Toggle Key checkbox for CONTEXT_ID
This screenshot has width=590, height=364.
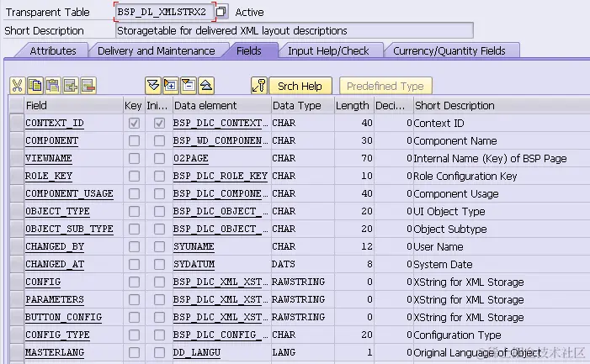pyautogui.click(x=134, y=124)
